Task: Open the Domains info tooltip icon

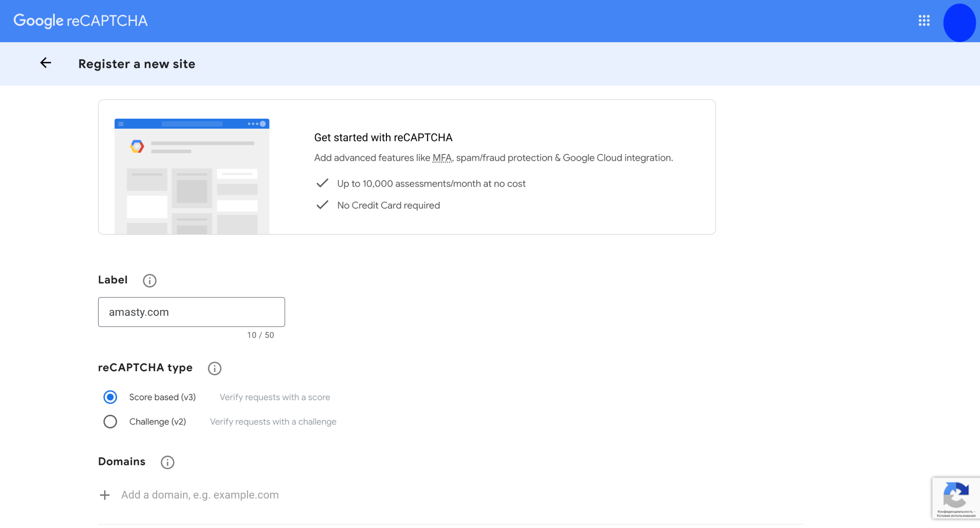Action: tap(167, 462)
